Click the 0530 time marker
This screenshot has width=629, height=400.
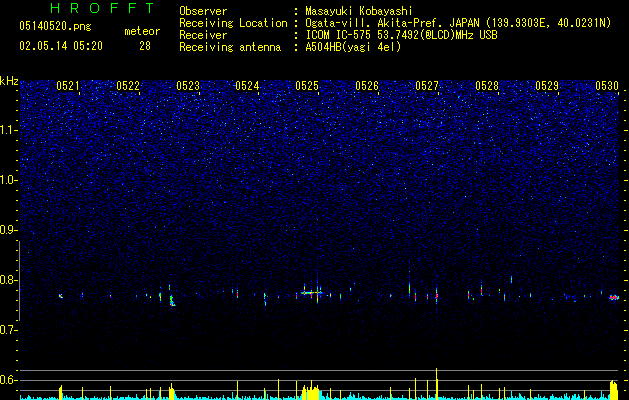[x=607, y=86]
